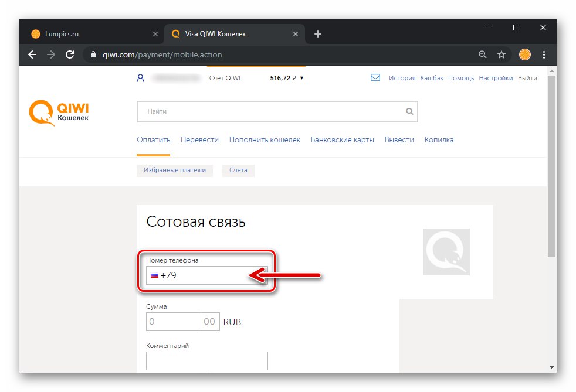Image resolution: width=576 pixels, height=392 pixels.
Task: Open the mail envelope icon
Action: pyautogui.click(x=375, y=77)
